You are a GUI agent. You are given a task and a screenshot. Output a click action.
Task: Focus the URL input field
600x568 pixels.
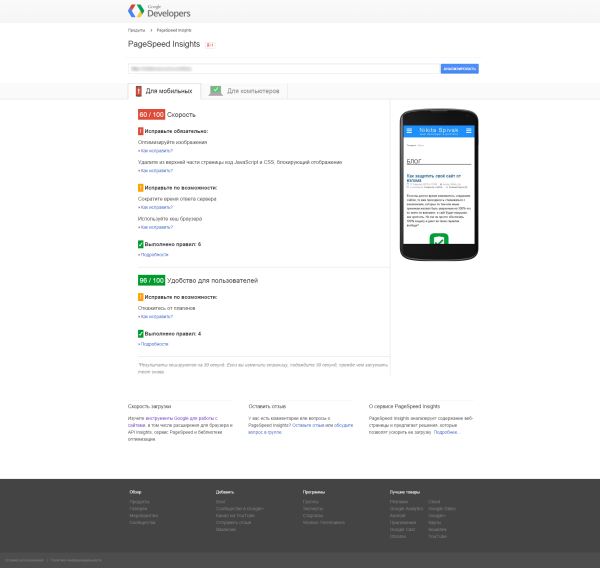(x=284, y=69)
